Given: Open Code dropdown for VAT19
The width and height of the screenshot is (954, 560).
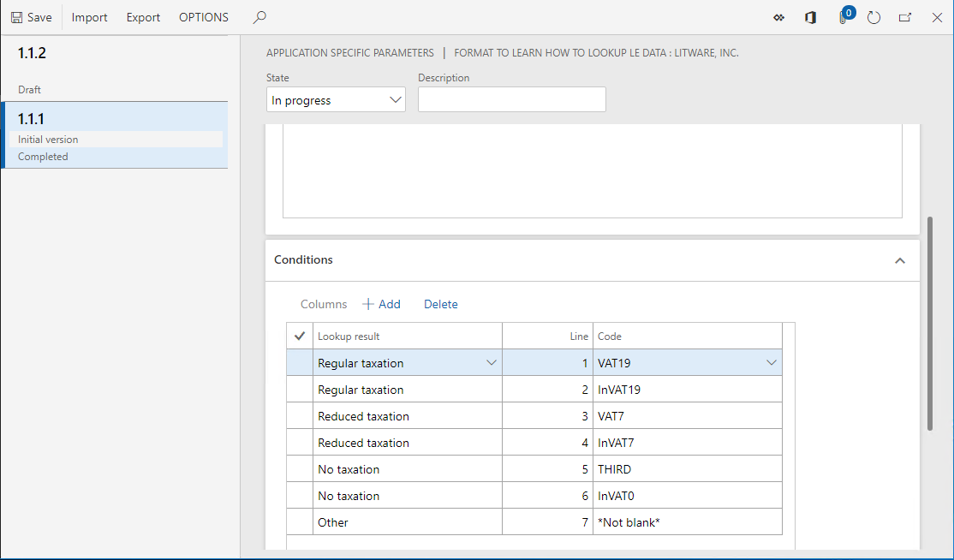Looking at the screenshot, I should [x=771, y=363].
